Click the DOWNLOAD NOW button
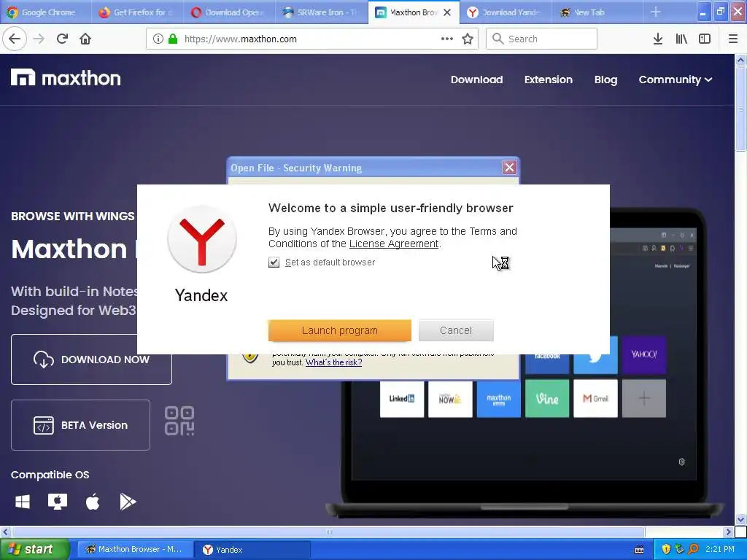 click(91, 359)
